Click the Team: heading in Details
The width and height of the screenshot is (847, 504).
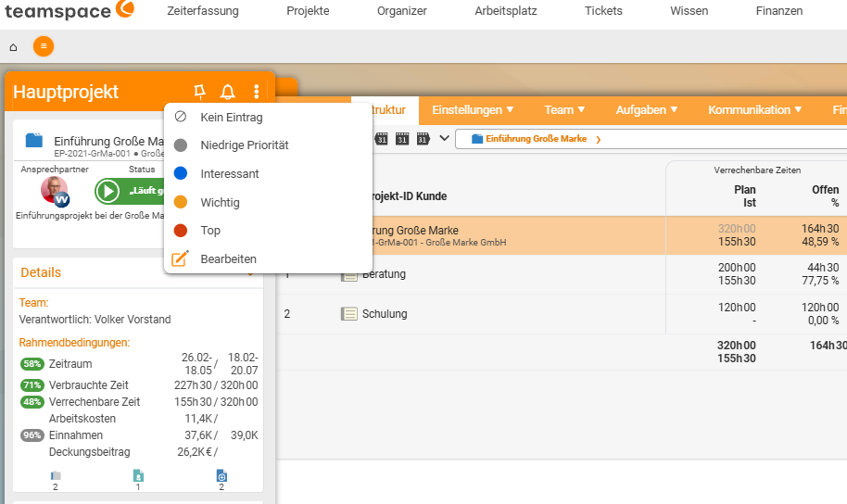click(33, 303)
